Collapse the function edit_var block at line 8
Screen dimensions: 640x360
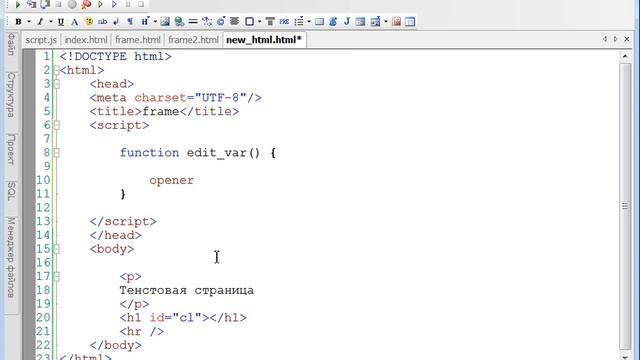[x=57, y=153]
